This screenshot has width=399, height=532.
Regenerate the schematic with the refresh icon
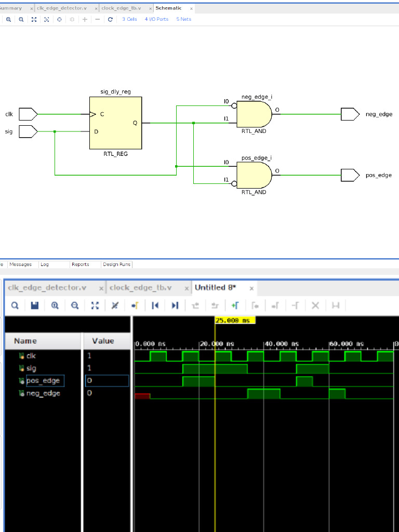[110, 19]
